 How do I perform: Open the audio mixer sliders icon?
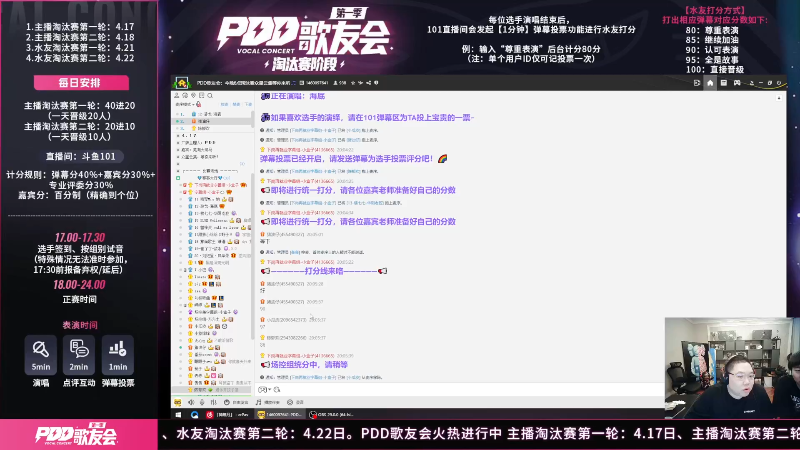pyautogui.click(x=213, y=402)
